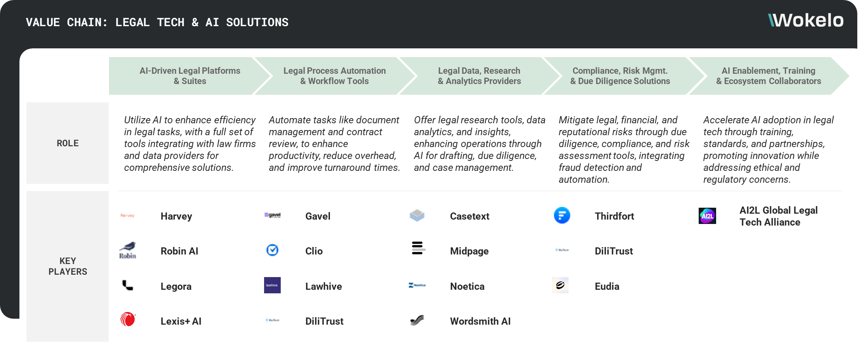Click the red Lexis+ AI logo
Screen dimensions: 868x352
128,319
